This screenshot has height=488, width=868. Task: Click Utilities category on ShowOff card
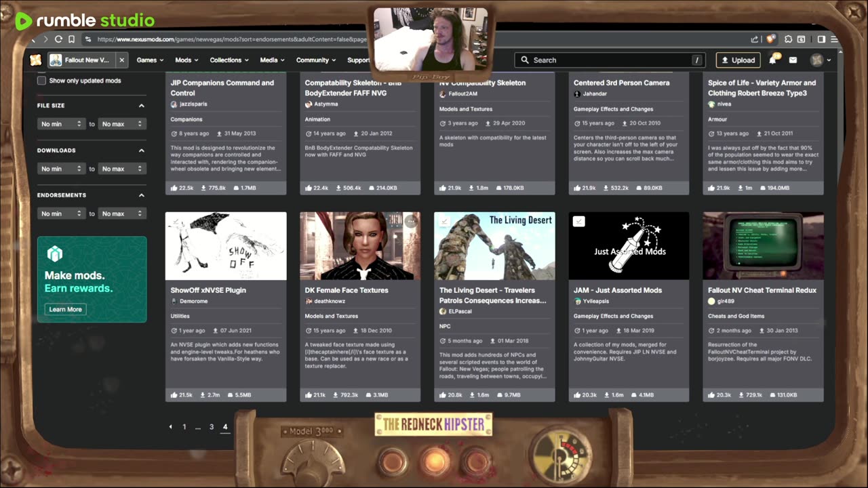[180, 316]
